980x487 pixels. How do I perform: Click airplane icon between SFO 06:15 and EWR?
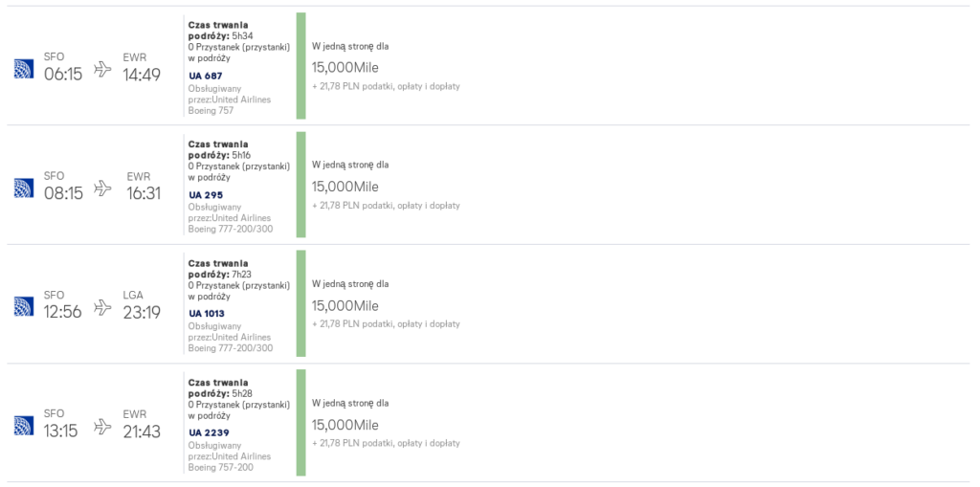coord(102,69)
